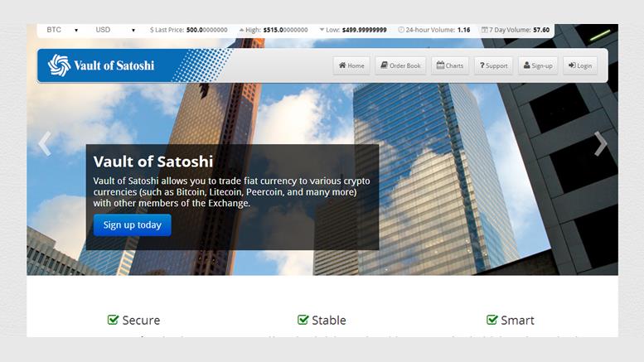This screenshot has width=644, height=362.
Task: Click the Low price $499.99999999 value
Action: point(365,30)
